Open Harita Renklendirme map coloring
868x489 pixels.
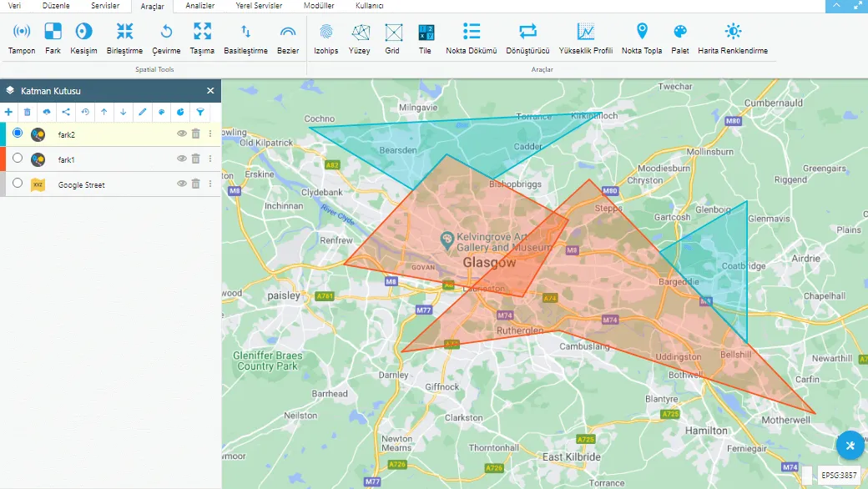click(733, 38)
